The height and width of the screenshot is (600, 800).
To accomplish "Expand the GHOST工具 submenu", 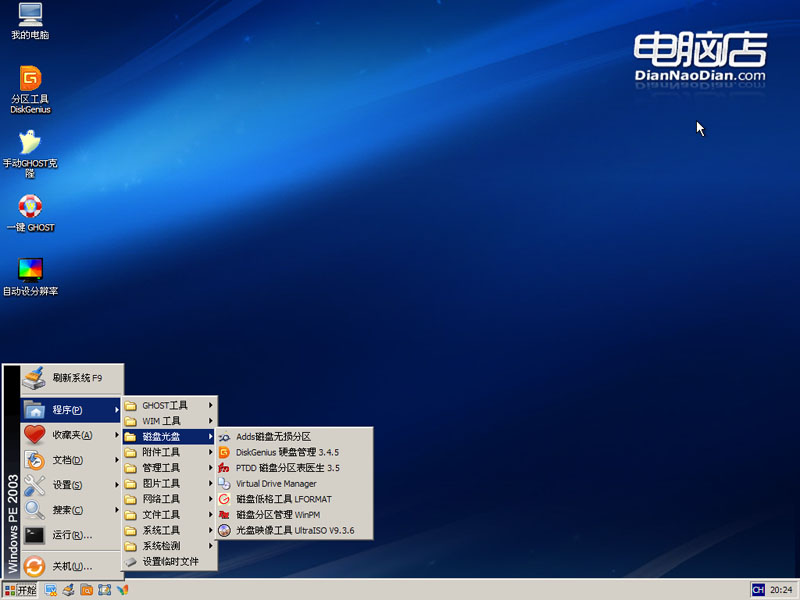I will pos(165,404).
